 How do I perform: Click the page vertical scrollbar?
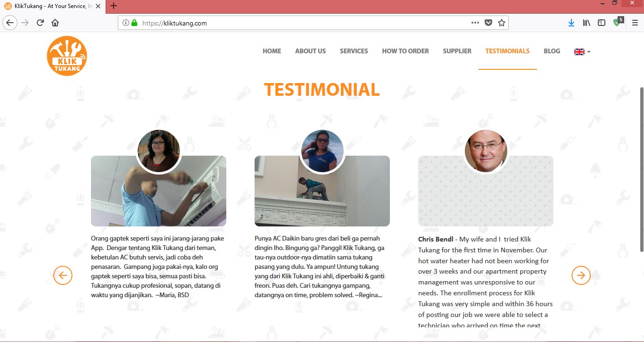[x=641, y=169]
